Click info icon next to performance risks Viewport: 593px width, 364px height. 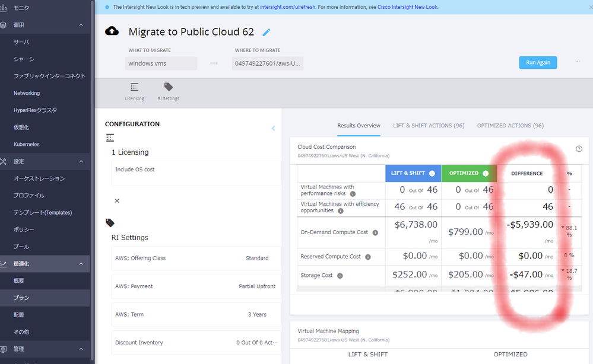(353, 194)
